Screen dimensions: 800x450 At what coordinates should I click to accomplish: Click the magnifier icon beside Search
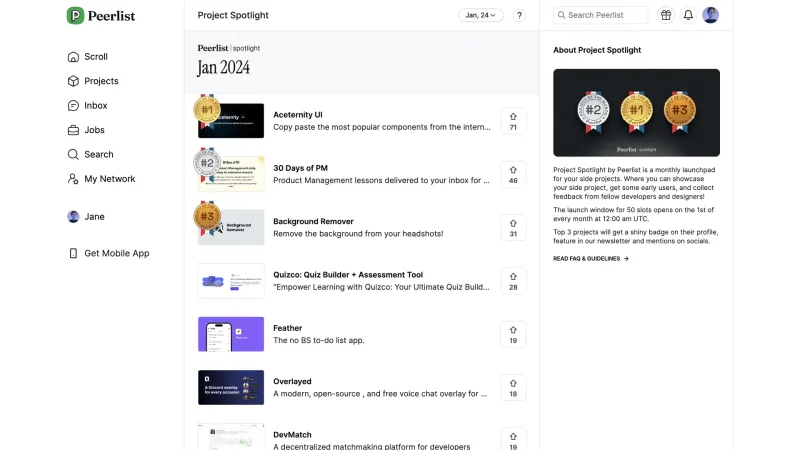(x=73, y=155)
